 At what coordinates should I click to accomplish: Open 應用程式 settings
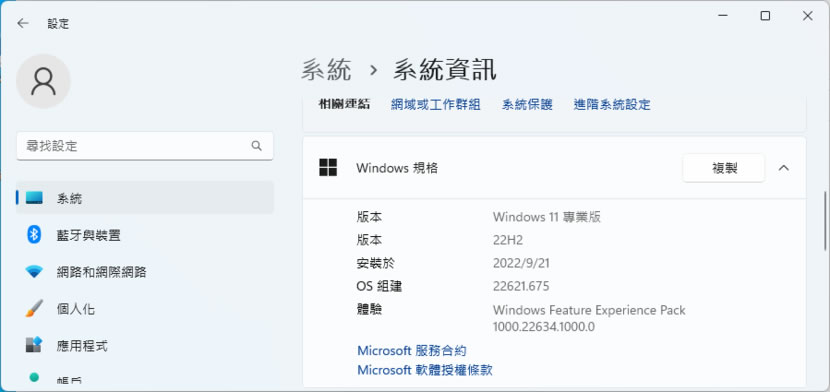(x=145, y=346)
